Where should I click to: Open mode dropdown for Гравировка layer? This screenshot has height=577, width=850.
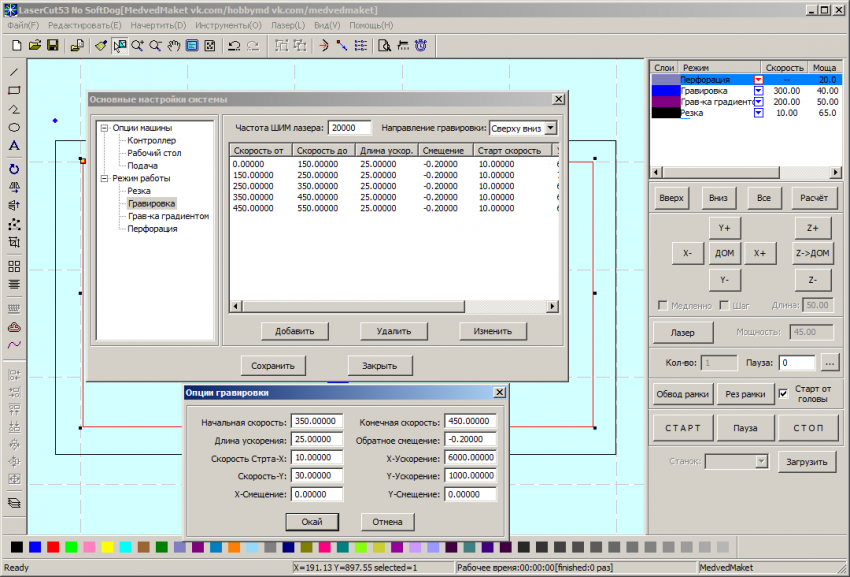click(758, 90)
